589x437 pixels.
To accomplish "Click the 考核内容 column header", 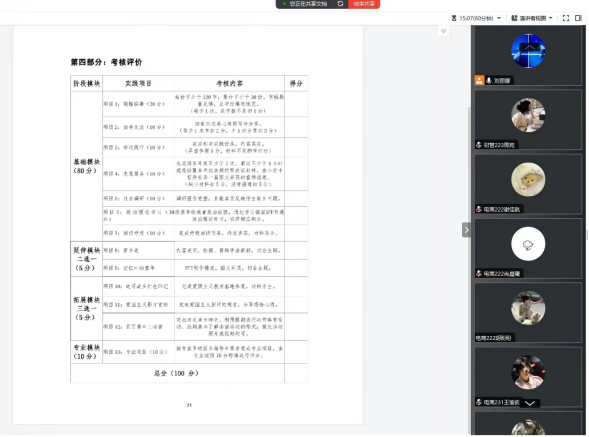I will (x=229, y=83).
